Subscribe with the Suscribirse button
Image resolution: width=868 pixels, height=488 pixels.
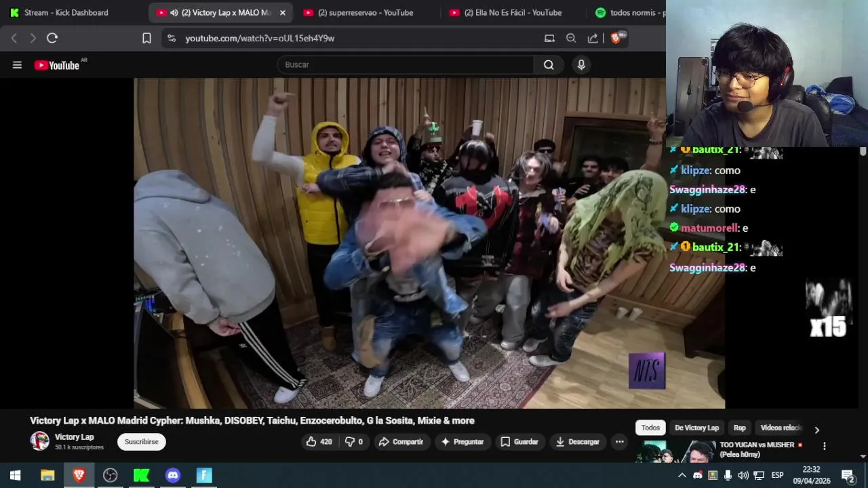[x=141, y=442]
